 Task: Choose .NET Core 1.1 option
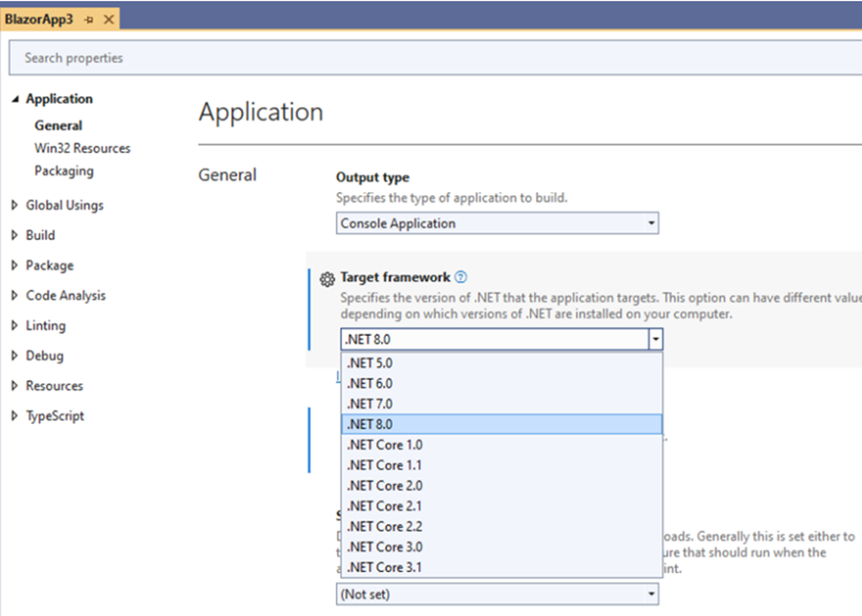click(x=501, y=466)
